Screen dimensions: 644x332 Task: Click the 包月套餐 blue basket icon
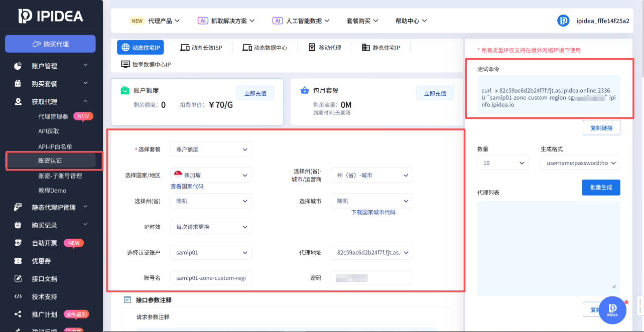[304, 90]
